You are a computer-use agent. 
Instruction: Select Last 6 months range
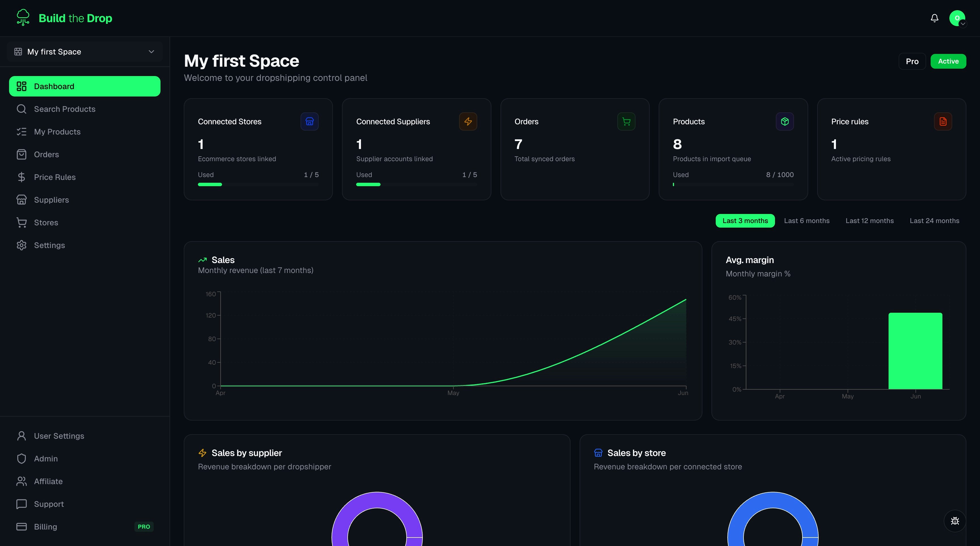click(x=806, y=221)
